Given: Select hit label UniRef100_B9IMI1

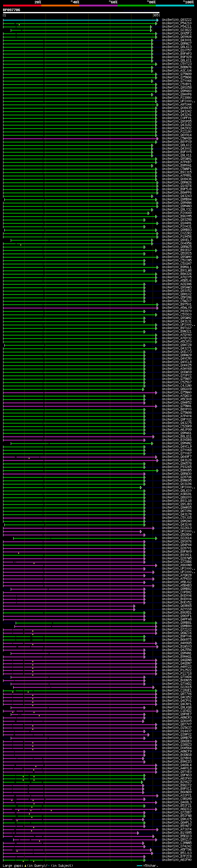Looking at the screenshot, I should click(x=177, y=555).
